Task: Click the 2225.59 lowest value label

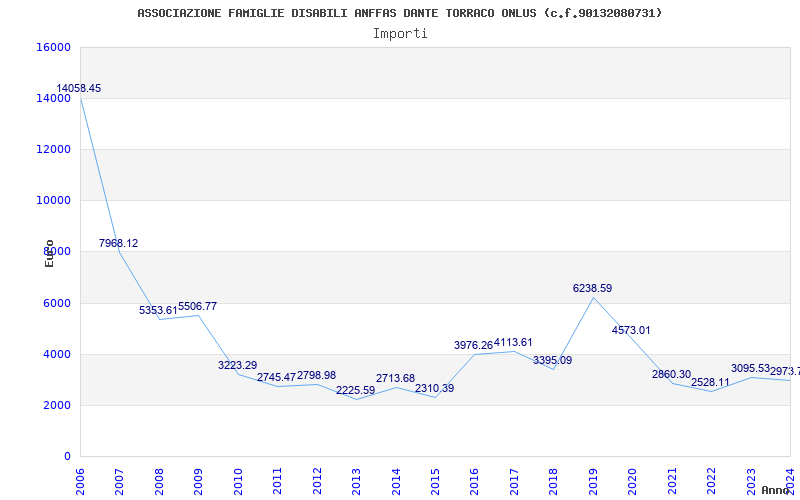Action: (x=355, y=391)
